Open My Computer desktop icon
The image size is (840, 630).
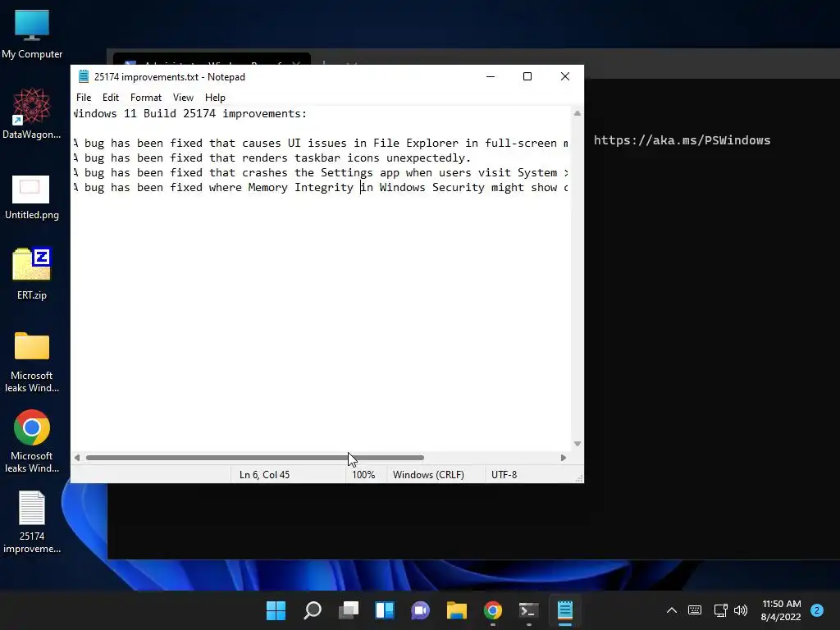point(32,33)
